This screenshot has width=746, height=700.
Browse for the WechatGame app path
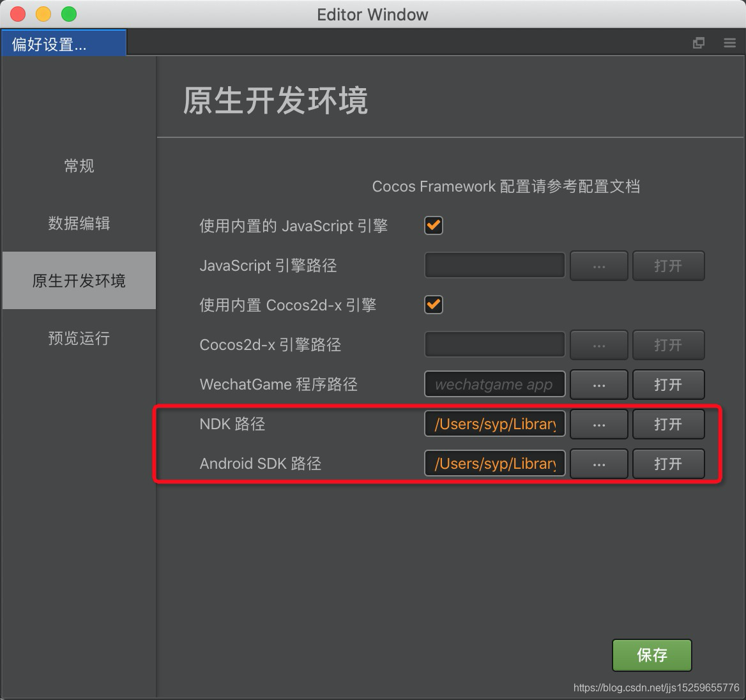(599, 384)
